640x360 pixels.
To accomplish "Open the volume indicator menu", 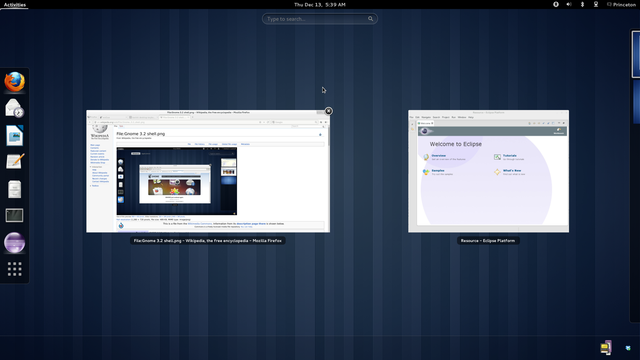I will tap(569, 4).
